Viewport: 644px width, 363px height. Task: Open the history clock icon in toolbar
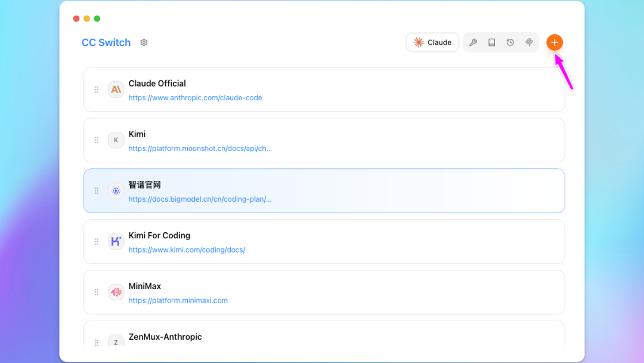(510, 42)
